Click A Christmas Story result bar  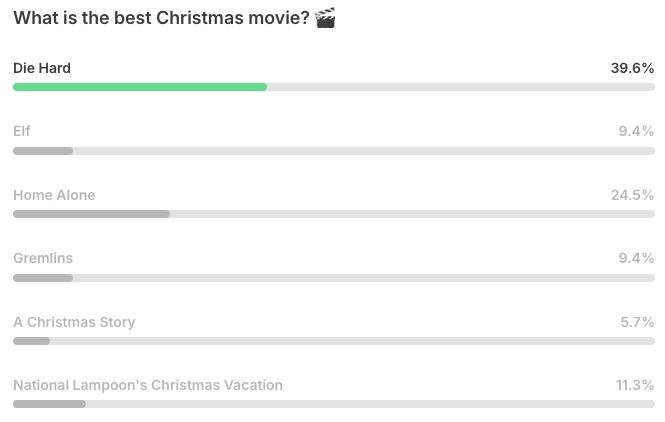(x=334, y=341)
